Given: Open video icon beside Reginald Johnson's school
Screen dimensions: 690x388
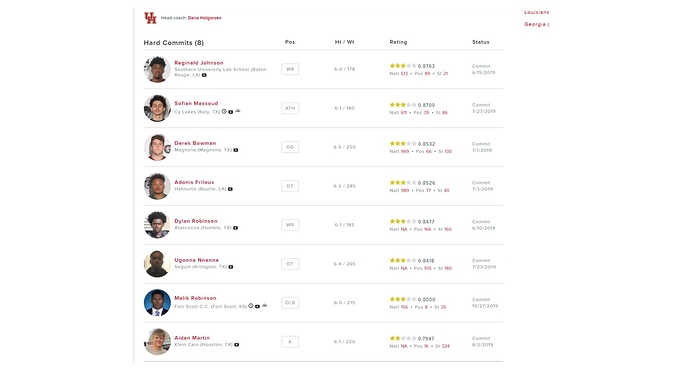Looking at the screenshot, I should [204, 75].
